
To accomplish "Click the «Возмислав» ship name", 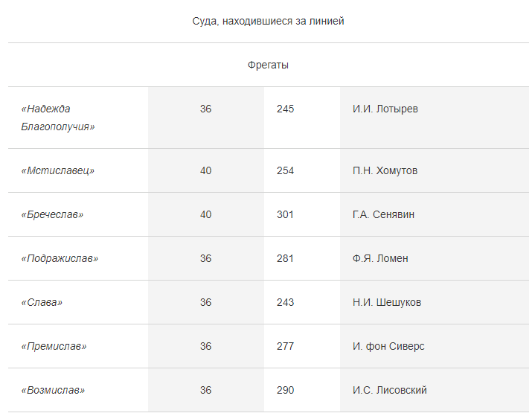I will pyautogui.click(x=53, y=390).
